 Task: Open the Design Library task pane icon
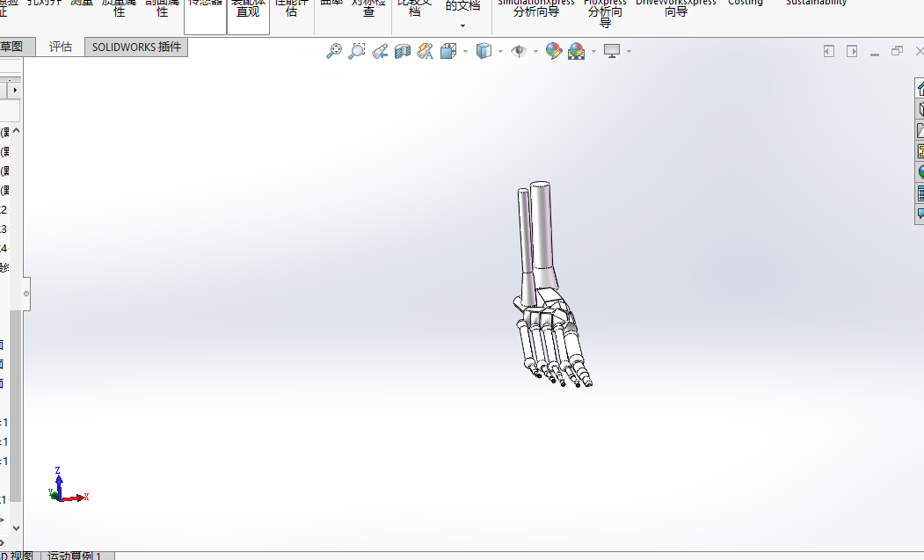920,109
